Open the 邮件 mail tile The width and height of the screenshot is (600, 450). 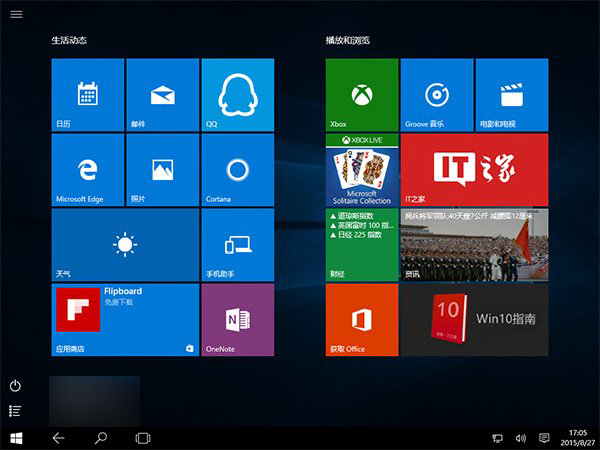click(163, 95)
